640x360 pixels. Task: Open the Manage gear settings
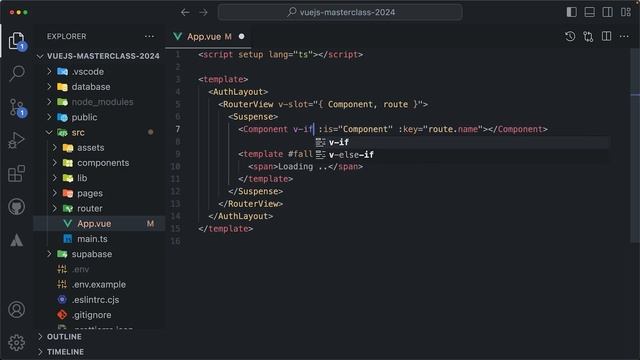click(x=17, y=343)
